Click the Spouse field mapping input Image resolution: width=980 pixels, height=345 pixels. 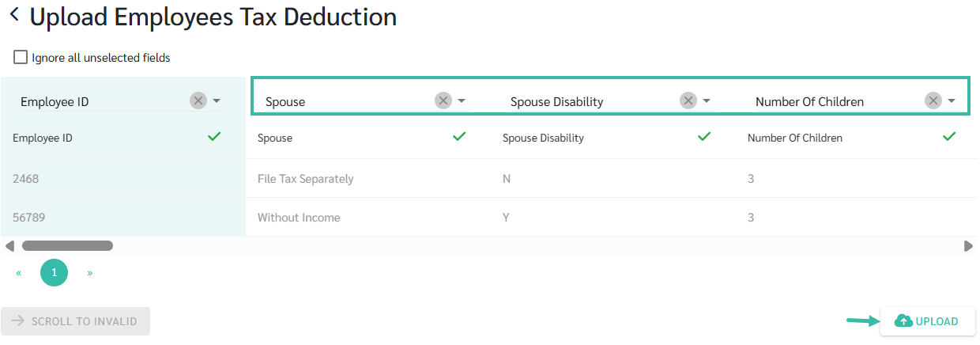[x=348, y=101]
